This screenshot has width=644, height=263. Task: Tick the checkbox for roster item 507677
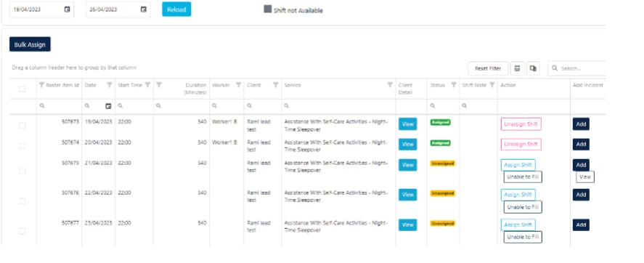[x=23, y=231]
